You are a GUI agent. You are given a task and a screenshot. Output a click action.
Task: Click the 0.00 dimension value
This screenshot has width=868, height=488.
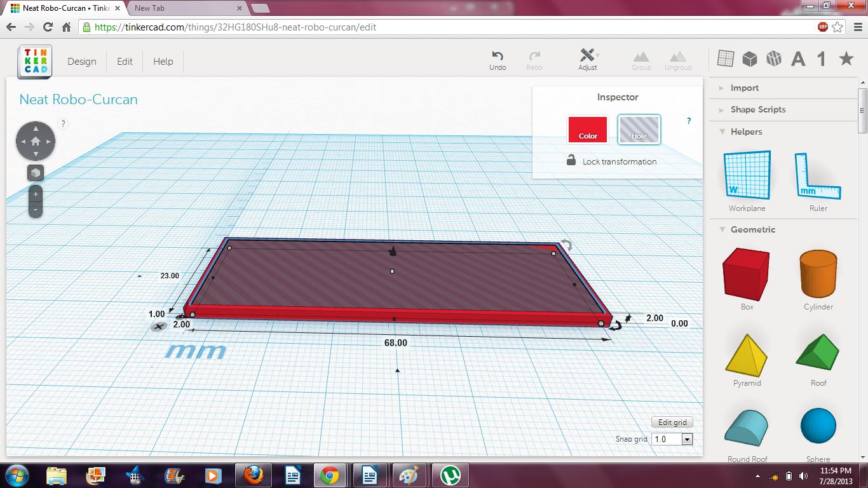pyautogui.click(x=679, y=323)
